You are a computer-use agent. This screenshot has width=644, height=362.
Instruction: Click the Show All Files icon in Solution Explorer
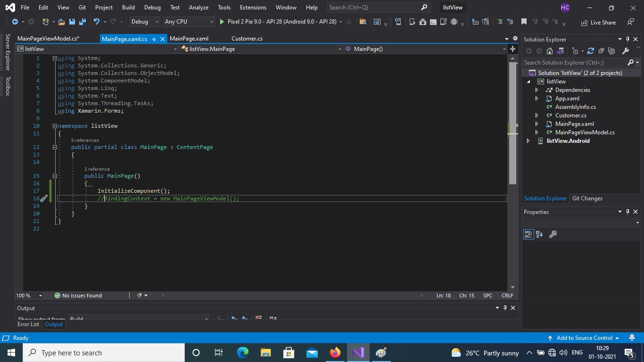point(611,51)
